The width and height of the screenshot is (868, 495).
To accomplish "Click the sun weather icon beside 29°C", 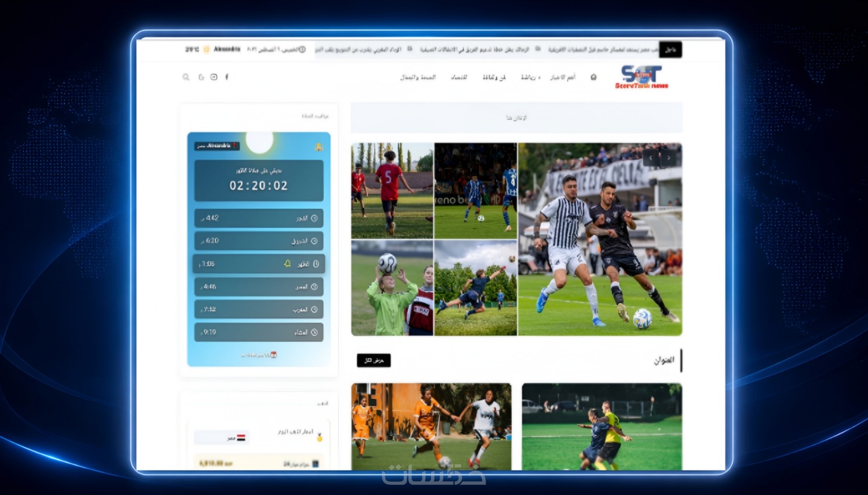I will tap(206, 49).
